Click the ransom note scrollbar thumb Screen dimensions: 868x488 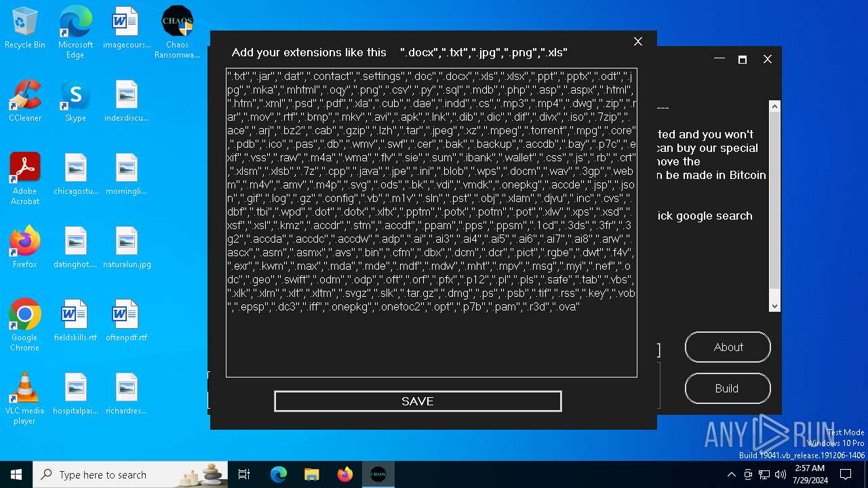774,200
